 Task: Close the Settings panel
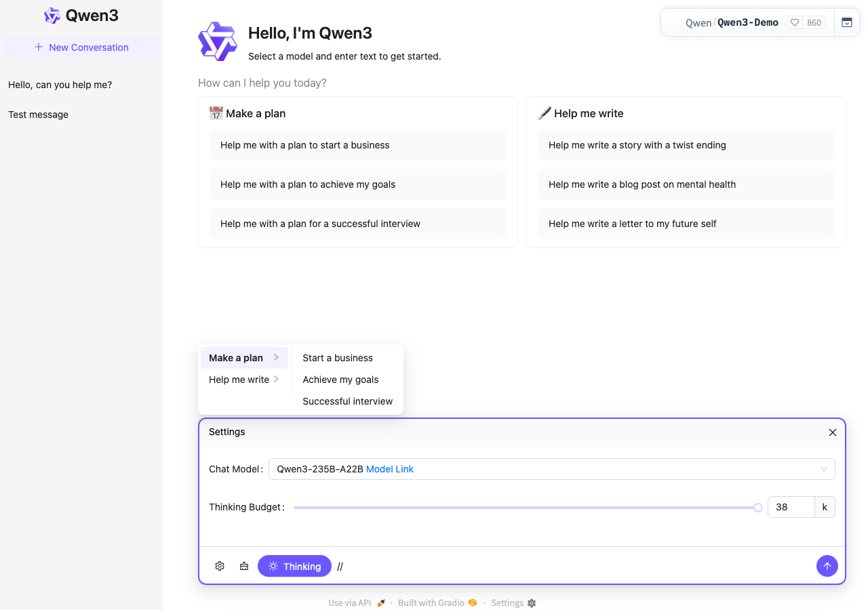833,432
